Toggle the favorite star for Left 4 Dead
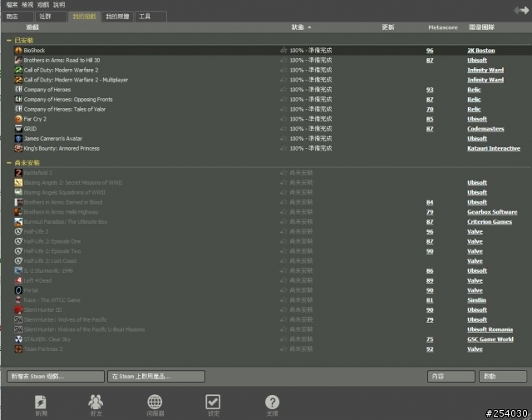Viewport: 532px width, 420px height. pyautogui.click(x=283, y=280)
